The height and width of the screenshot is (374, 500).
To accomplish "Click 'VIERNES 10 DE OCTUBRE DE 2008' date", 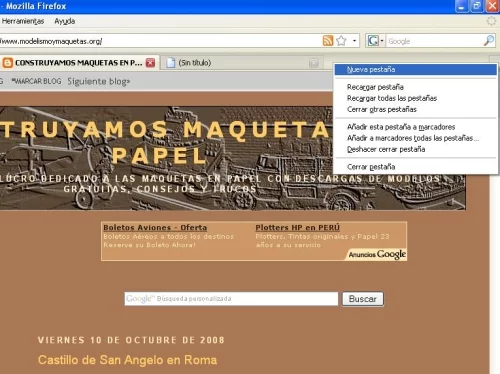I will pyautogui.click(x=131, y=340).
